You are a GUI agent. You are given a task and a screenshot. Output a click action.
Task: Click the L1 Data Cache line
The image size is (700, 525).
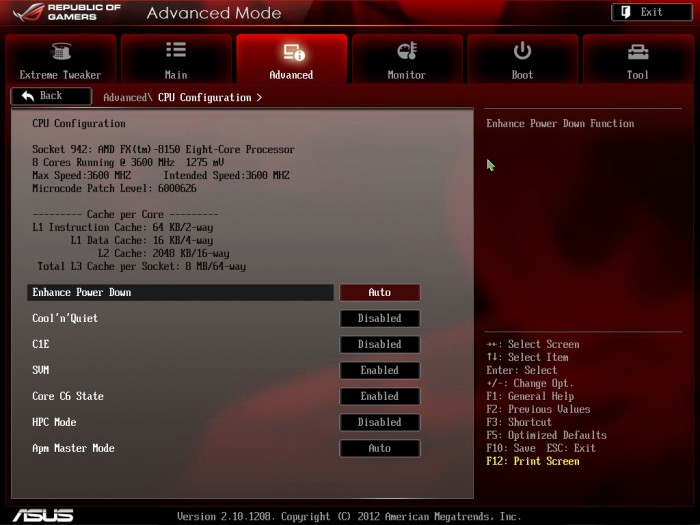click(142, 241)
